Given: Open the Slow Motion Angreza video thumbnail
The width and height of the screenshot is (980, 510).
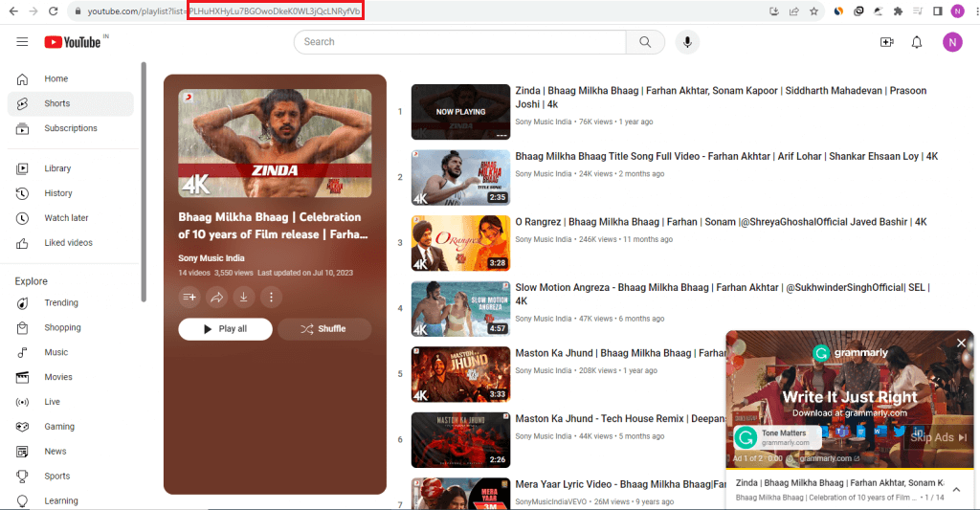Looking at the screenshot, I should point(460,309).
